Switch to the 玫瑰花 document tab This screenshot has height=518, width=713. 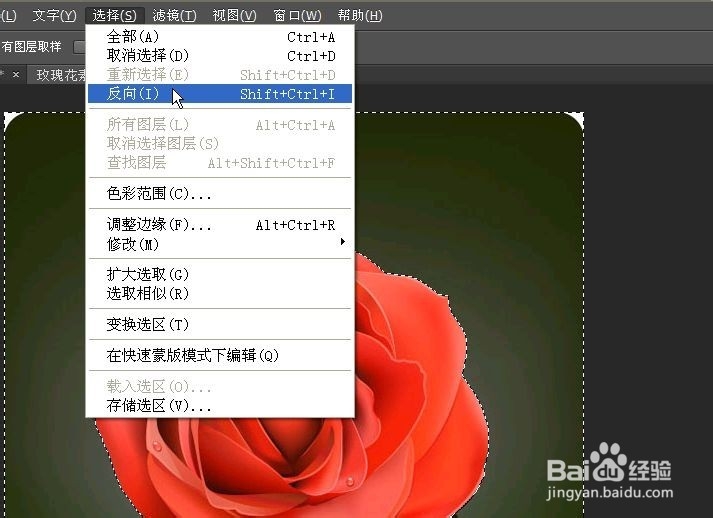[58, 75]
